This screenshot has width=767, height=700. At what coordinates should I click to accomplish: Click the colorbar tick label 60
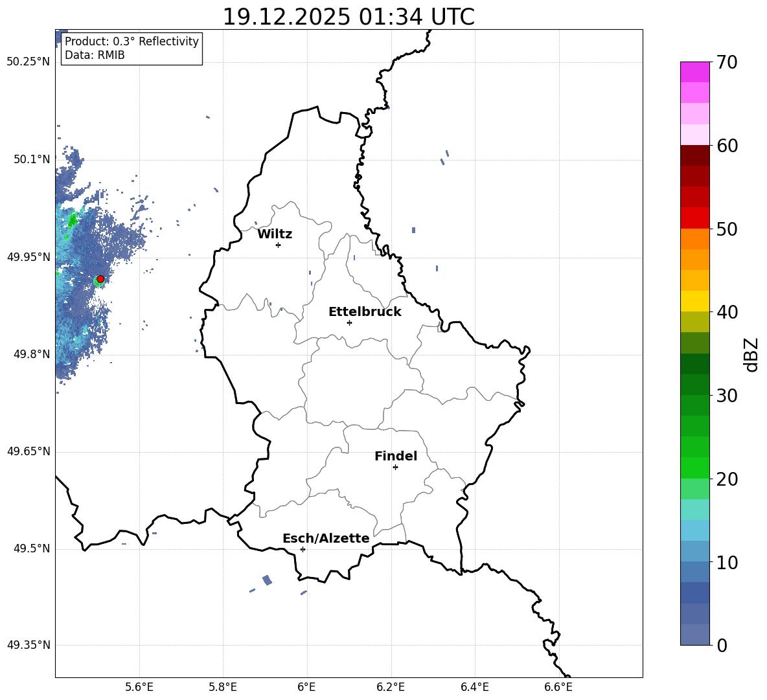coord(727,146)
